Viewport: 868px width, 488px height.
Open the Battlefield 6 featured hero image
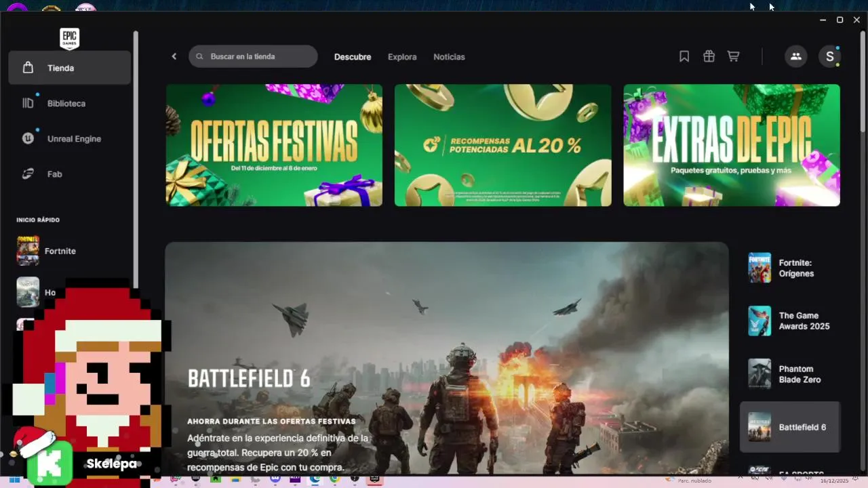click(x=447, y=358)
